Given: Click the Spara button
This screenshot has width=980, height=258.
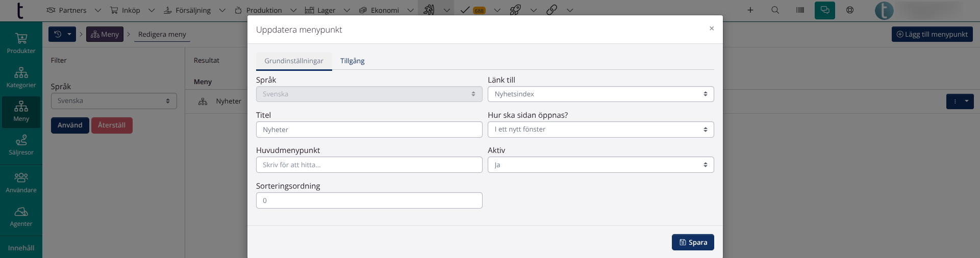Looking at the screenshot, I should 693,242.
